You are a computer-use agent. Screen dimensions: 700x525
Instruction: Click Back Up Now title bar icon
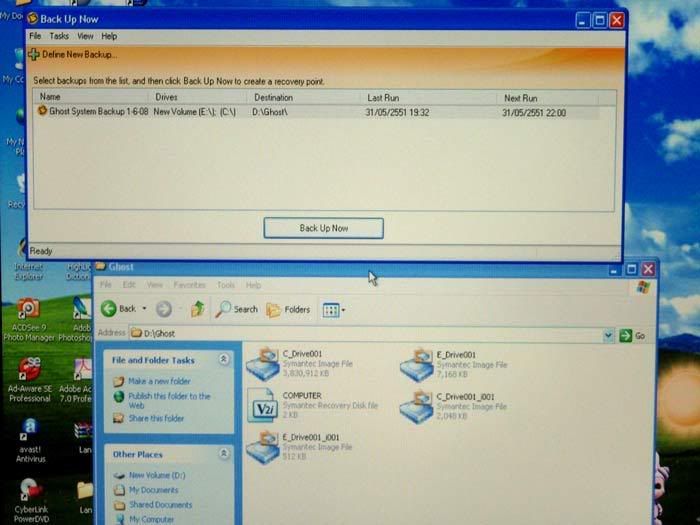point(33,18)
